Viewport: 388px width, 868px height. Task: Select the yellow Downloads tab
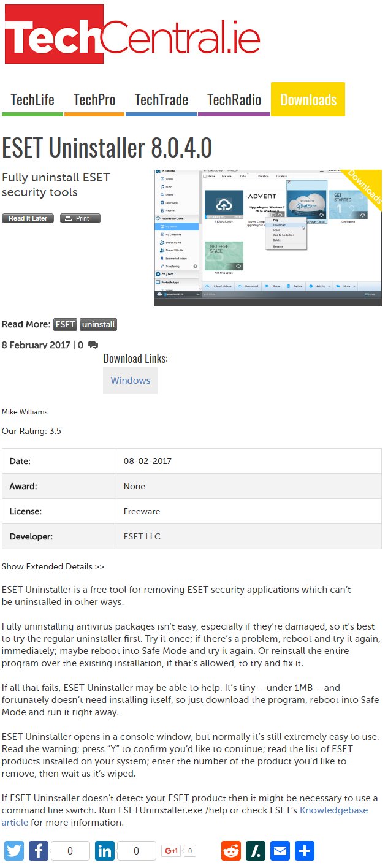(x=308, y=99)
